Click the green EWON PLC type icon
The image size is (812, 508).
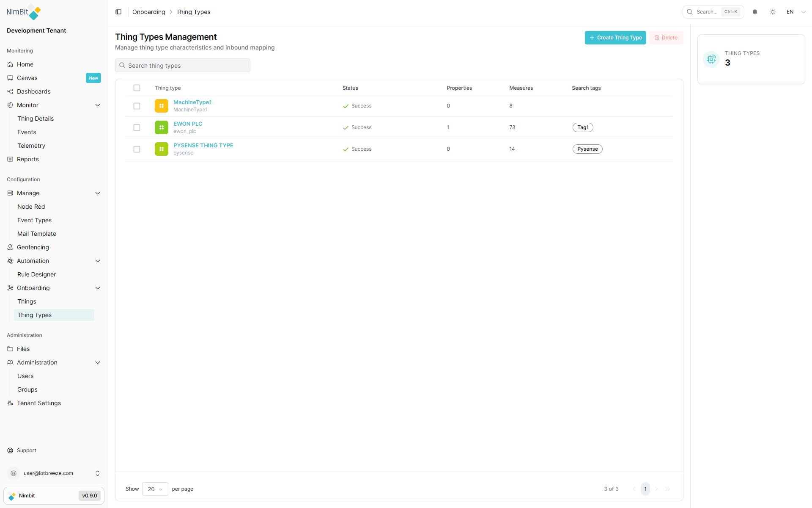(161, 127)
